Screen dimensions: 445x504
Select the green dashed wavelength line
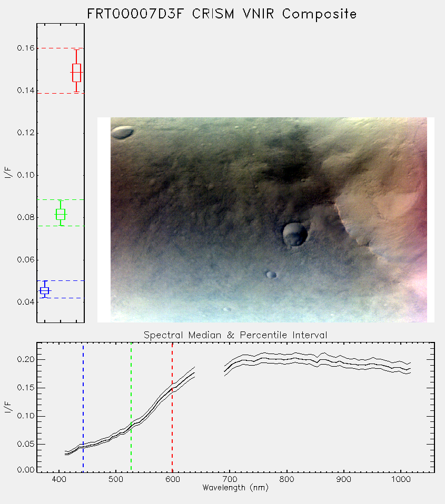tap(131, 407)
